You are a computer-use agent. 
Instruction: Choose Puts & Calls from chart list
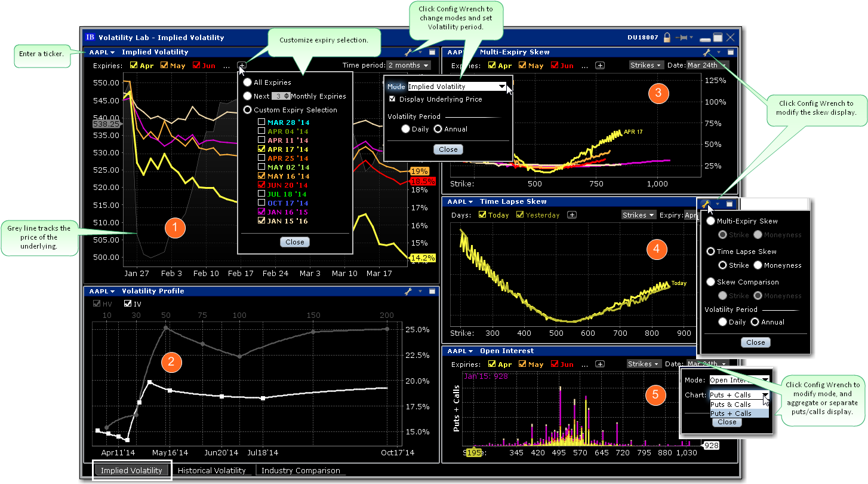(x=730, y=405)
